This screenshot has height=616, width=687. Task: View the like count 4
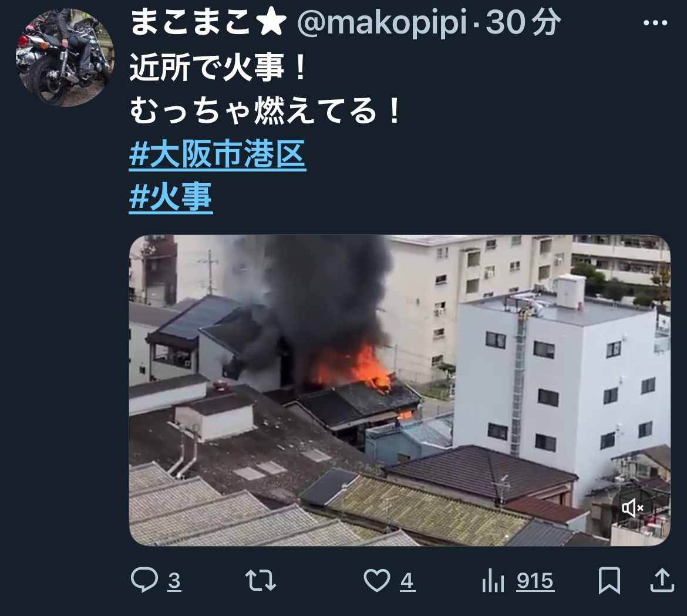pos(407,581)
